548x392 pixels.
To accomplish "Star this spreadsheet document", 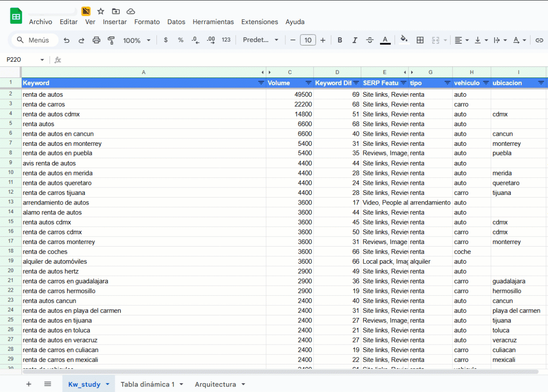I will point(101,11).
